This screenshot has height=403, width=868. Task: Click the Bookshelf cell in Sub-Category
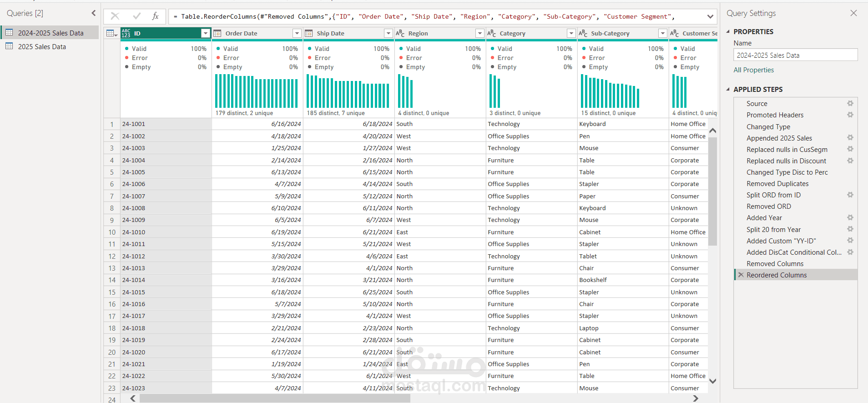pyautogui.click(x=623, y=280)
